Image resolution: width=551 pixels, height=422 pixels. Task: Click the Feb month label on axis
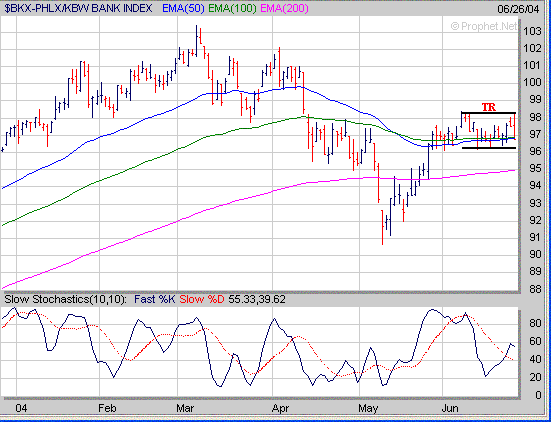(x=107, y=408)
